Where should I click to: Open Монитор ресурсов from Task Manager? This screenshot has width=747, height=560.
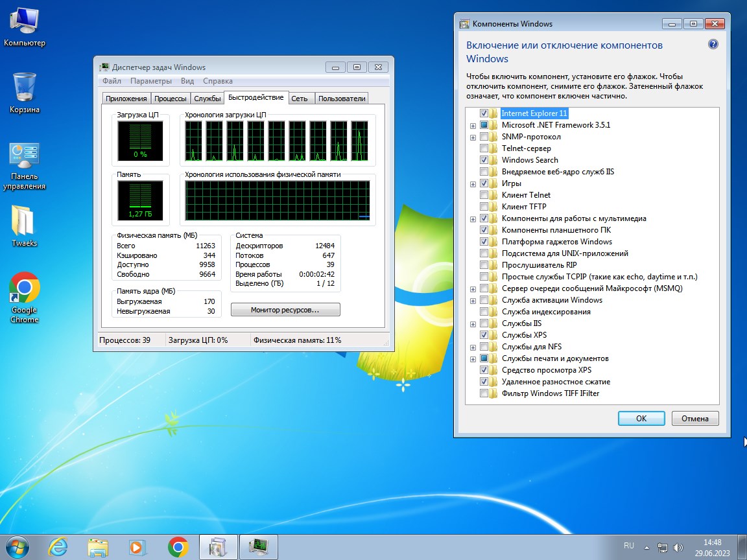[x=285, y=309]
